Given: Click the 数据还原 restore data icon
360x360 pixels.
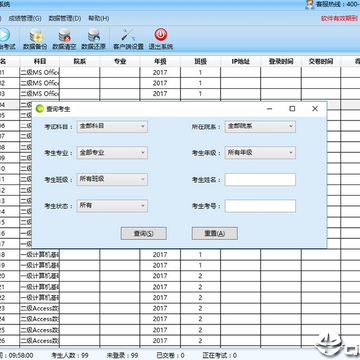Looking at the screenshot, I should 94,35.
